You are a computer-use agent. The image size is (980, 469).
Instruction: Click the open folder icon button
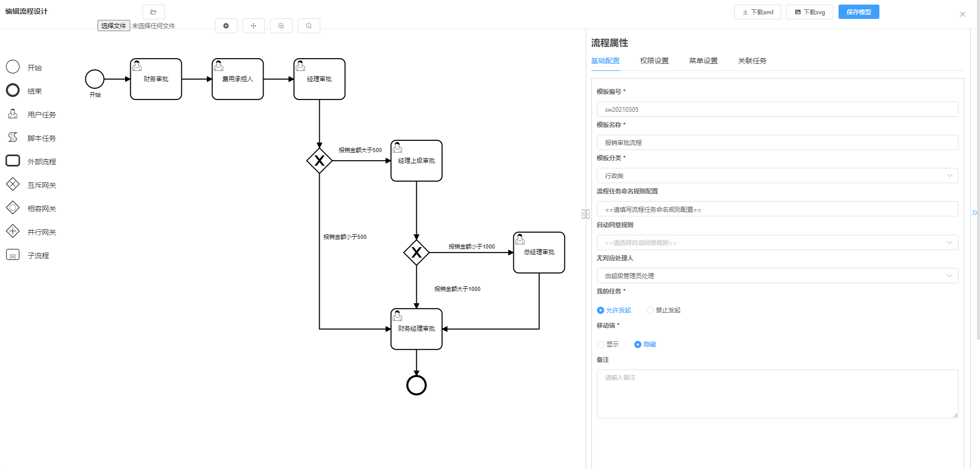(x=153, y=12)
